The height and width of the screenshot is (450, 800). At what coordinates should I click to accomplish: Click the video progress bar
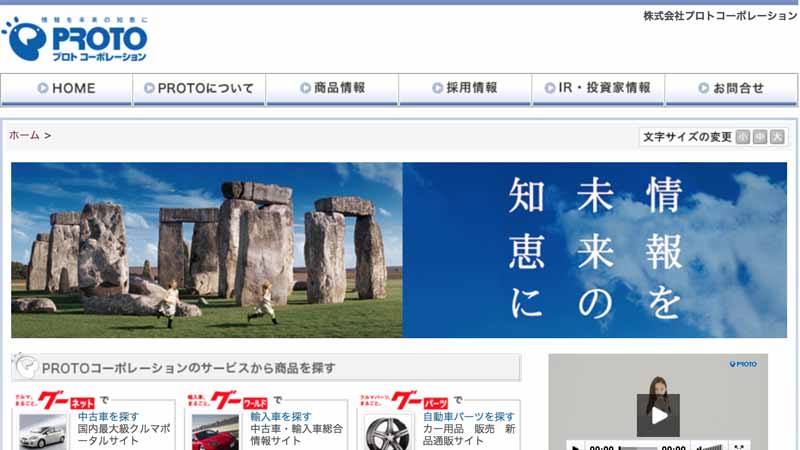[637, 447]
